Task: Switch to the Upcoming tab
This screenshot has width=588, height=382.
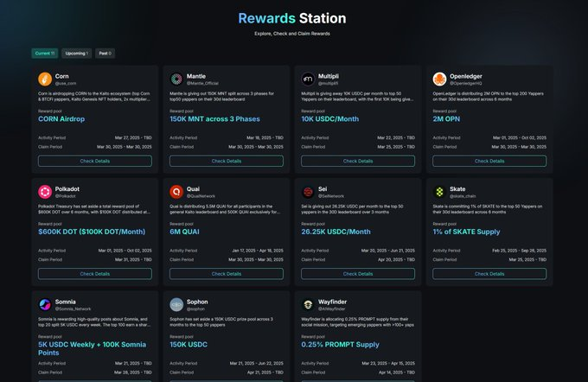Action: point(76,54)
